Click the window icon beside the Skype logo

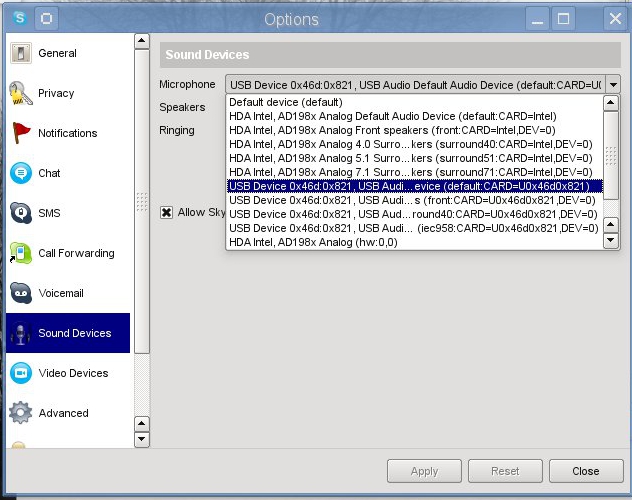pos(46,19)
